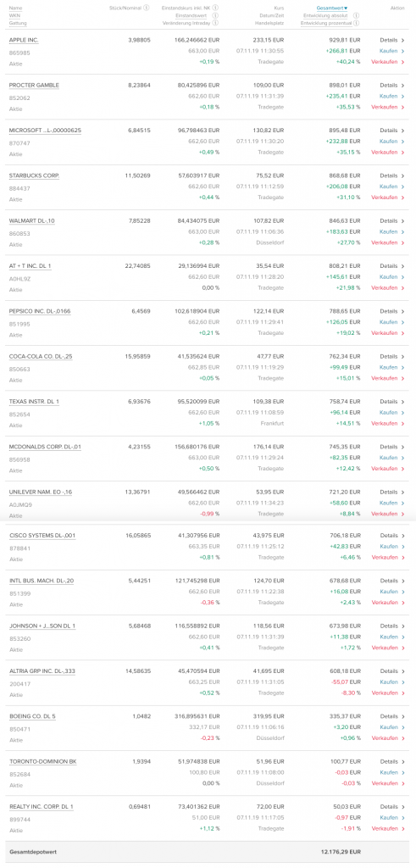Click Verkaufen in the McDonalds row
The image size is (416, 868).
tap(388, 469)
